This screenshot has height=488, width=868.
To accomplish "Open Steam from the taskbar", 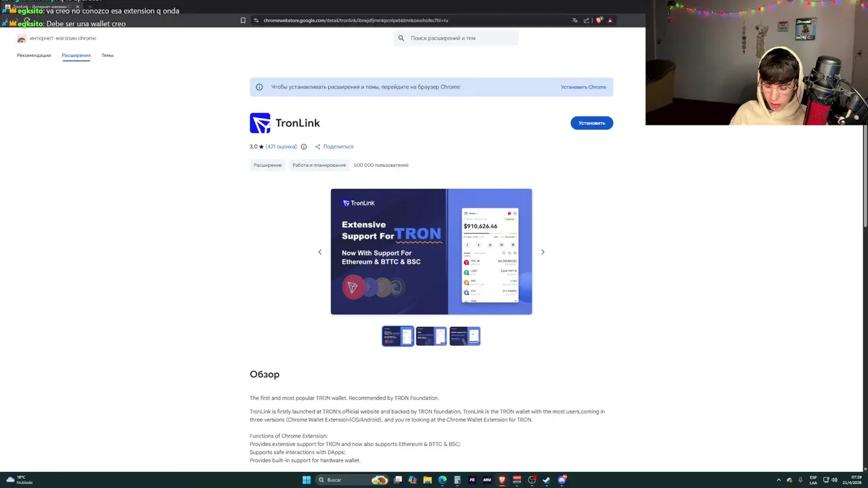I will coord(547,480).
